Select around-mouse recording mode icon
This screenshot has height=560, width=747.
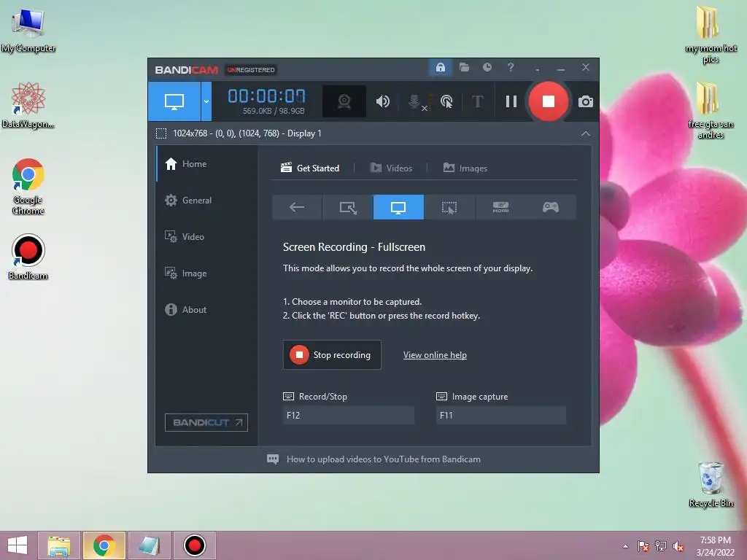coord(449,207)
